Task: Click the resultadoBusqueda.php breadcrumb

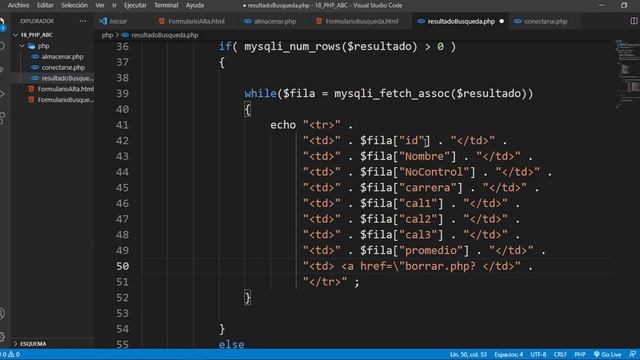Action: 164,35
